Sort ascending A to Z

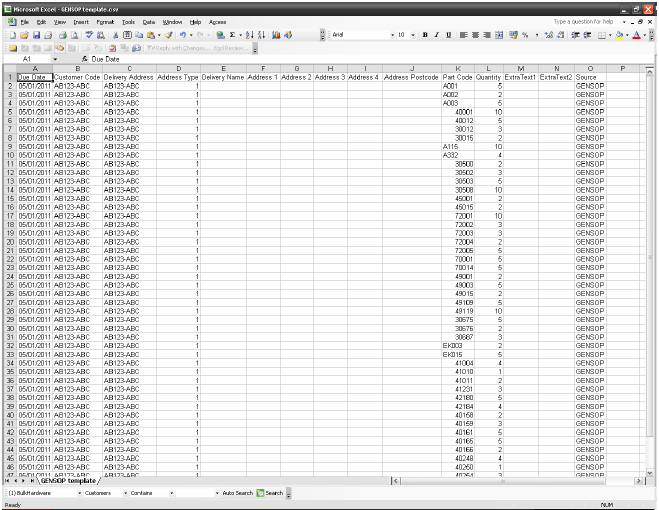(x=249, y=35)
